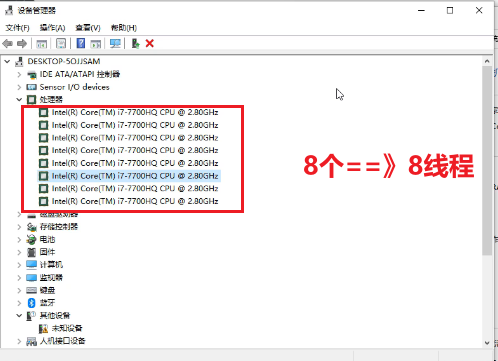498x361 pixels.
Task: Open the 操作(A) menu
Action: [52, 28]
